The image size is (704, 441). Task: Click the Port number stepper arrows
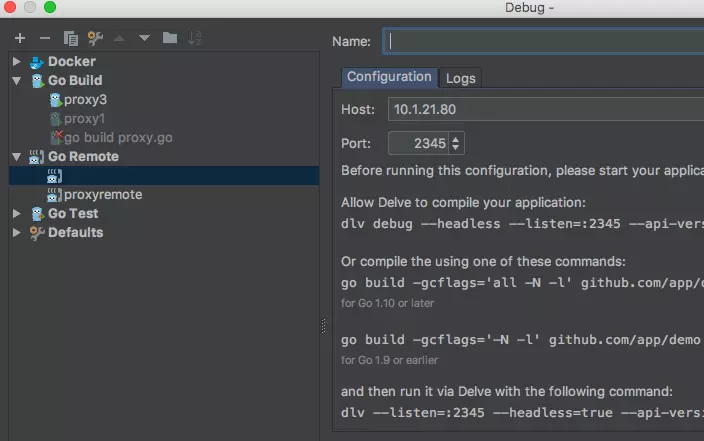coord(457,143)
